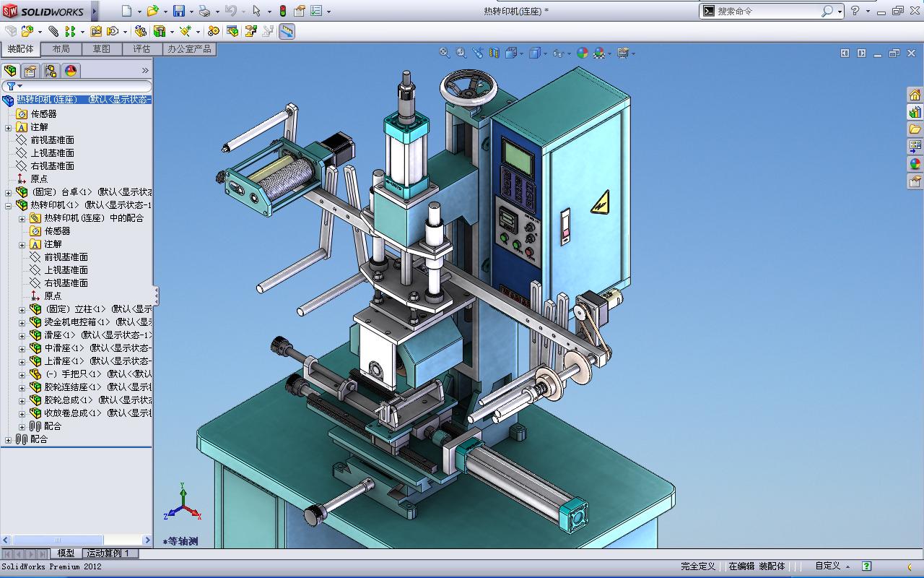Click the Rebuild traffic light icon

(282, 11)
